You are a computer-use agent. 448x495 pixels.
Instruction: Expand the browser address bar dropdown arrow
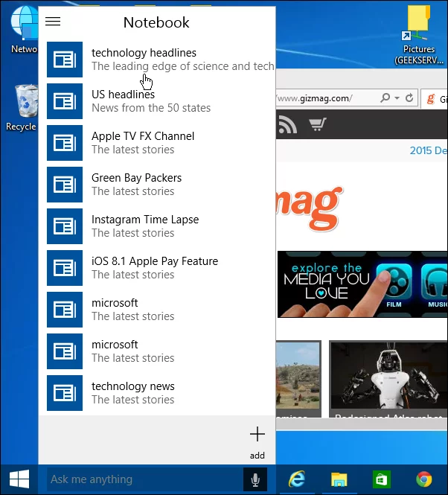(x=397, y=98)
